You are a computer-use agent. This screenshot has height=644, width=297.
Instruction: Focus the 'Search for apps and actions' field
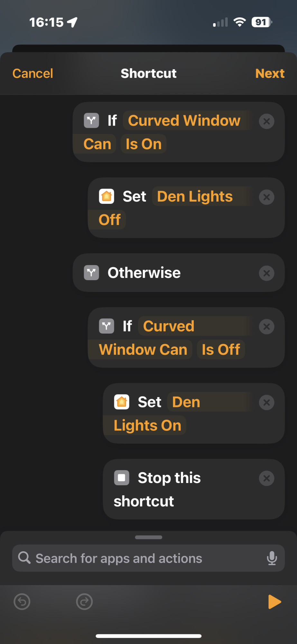[148, 558]
